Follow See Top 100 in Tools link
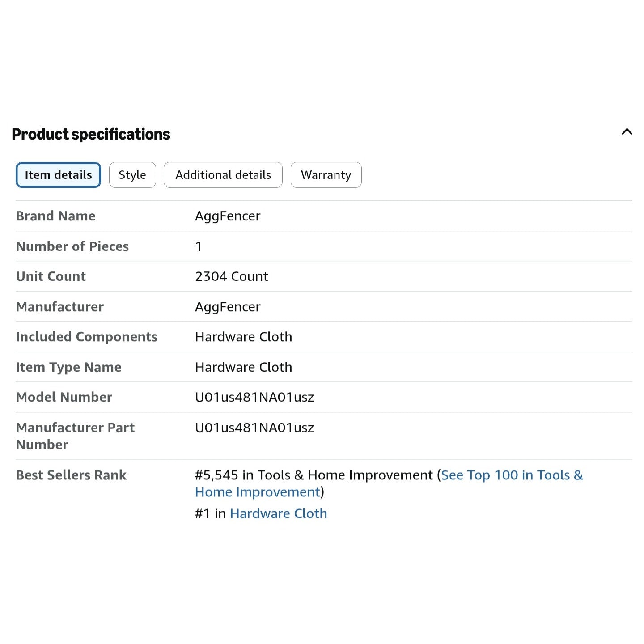 tap(389, 483)
